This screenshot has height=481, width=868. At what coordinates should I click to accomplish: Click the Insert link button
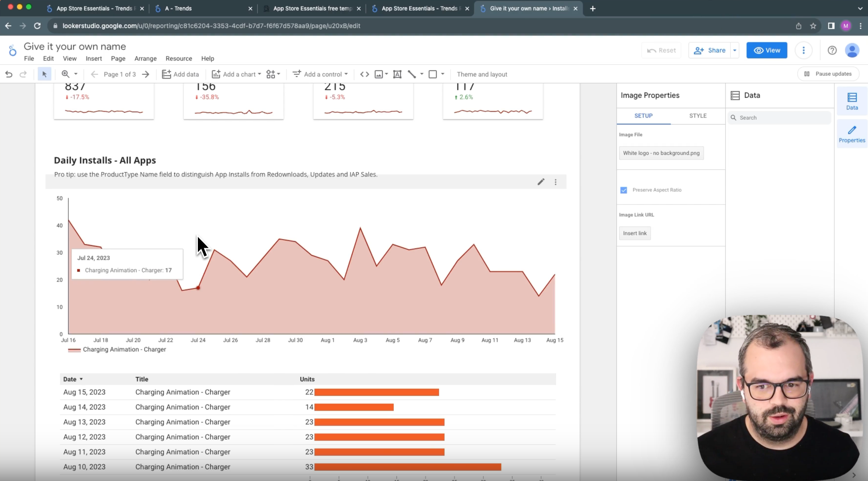coord(634,233)
